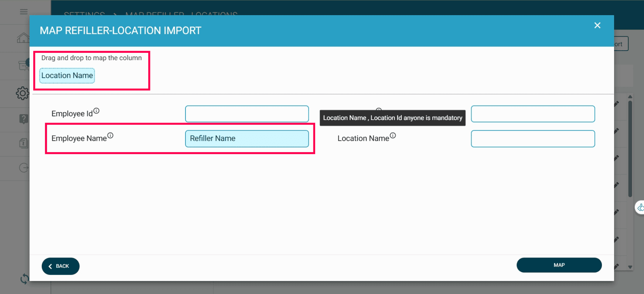Screen dimensions: 644x294
Task: Click the info icon beside Employee Name
Action: (x=110, y=136)
